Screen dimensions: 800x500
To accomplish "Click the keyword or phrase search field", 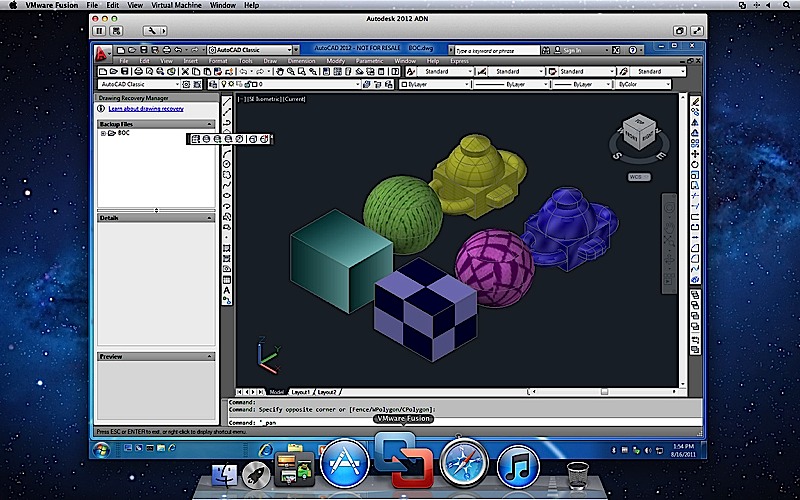I will [x=492, y=49].
